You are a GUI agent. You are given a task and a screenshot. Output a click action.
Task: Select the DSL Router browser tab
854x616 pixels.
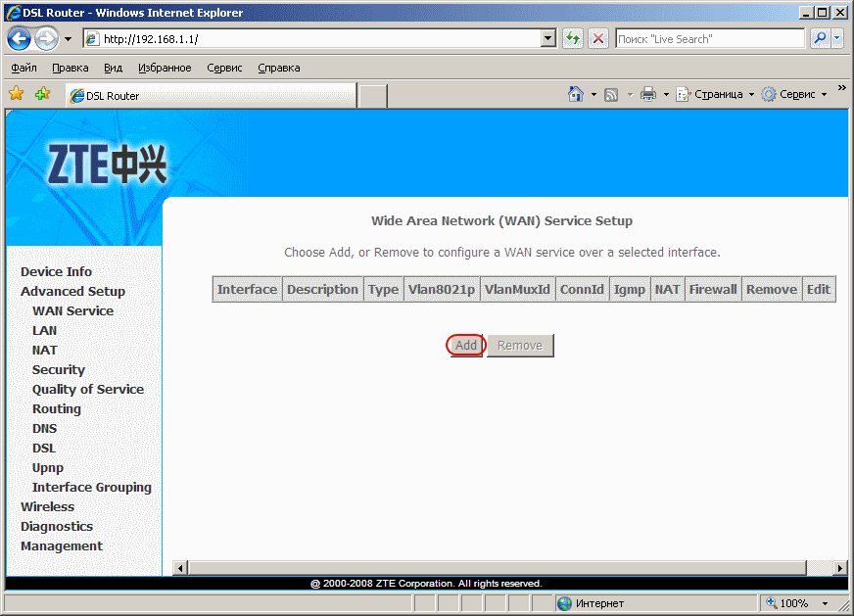pyautogui.click(x=210, y=96)
